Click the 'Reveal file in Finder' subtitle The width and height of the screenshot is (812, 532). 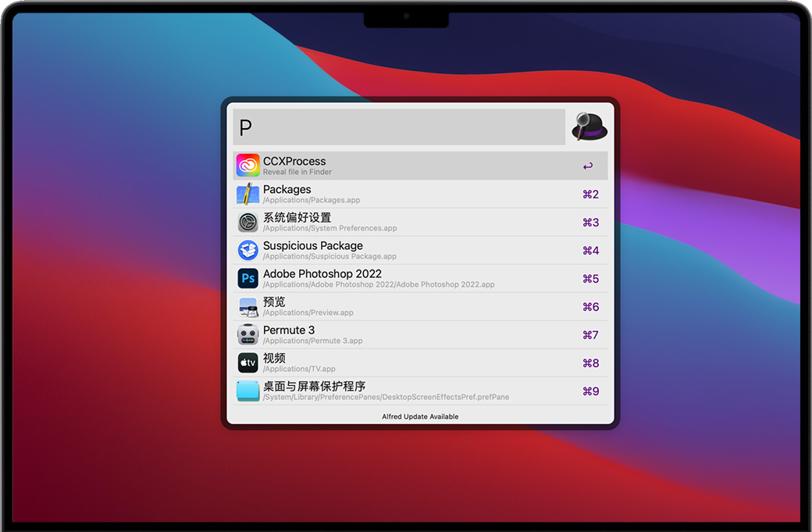coord(297,172)
